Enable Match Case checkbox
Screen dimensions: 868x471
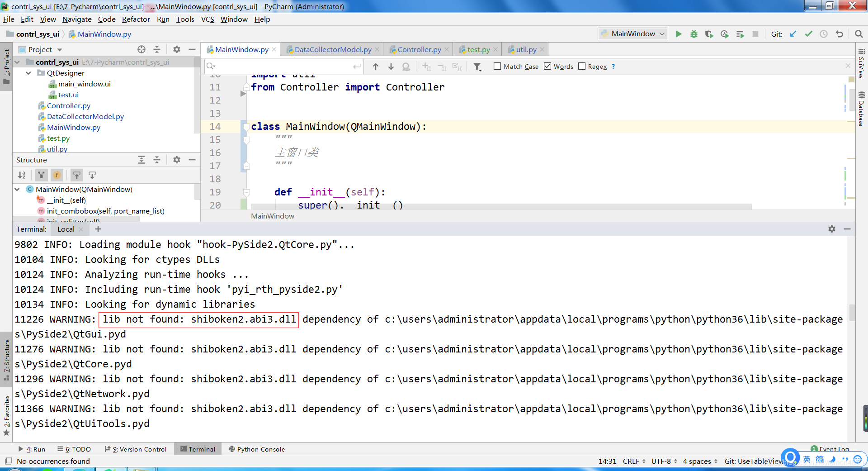tap(497, 66)
